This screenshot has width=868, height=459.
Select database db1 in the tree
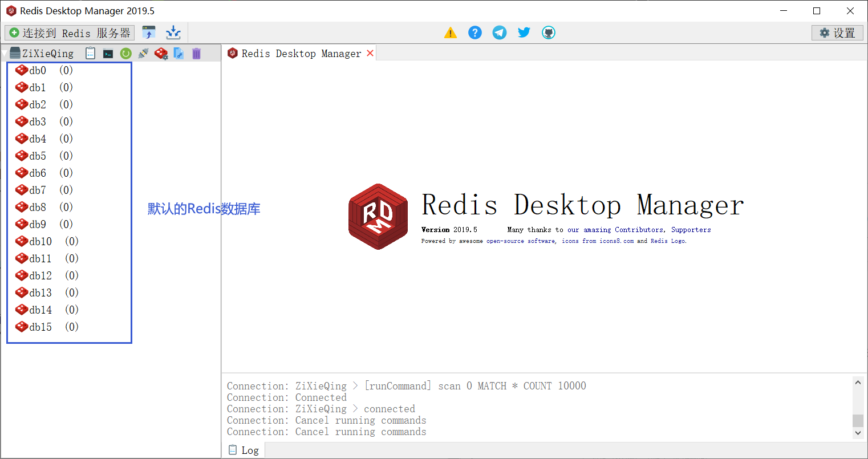[x=44, y=88]
